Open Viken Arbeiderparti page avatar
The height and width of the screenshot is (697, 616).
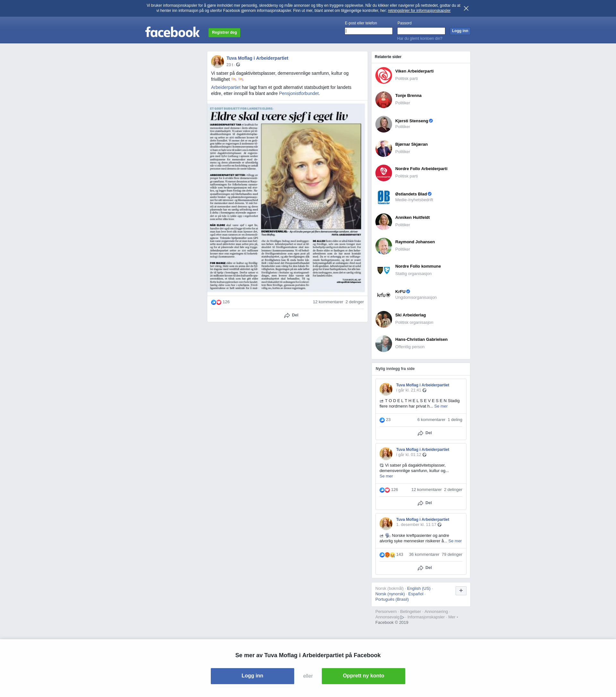[383, 75]
